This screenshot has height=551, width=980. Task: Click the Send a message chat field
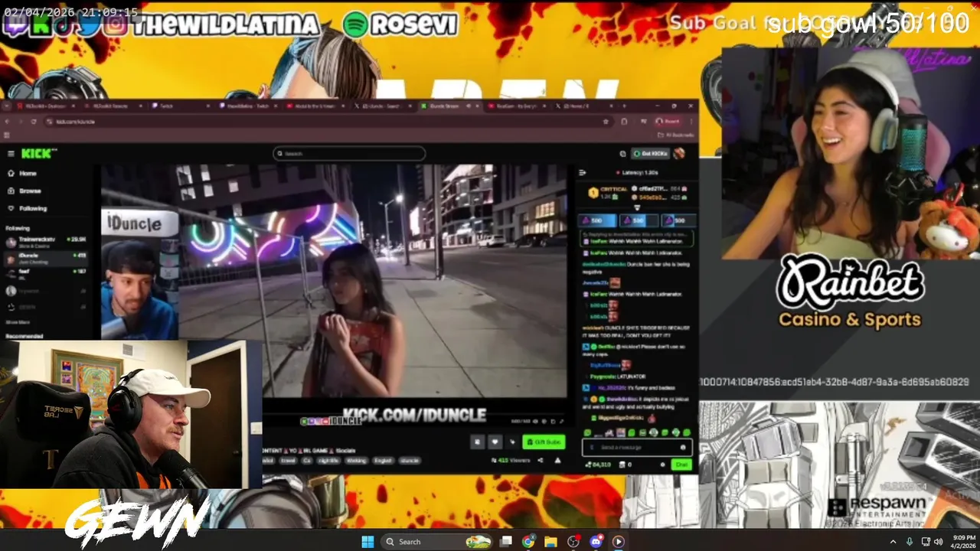(637, 447)
